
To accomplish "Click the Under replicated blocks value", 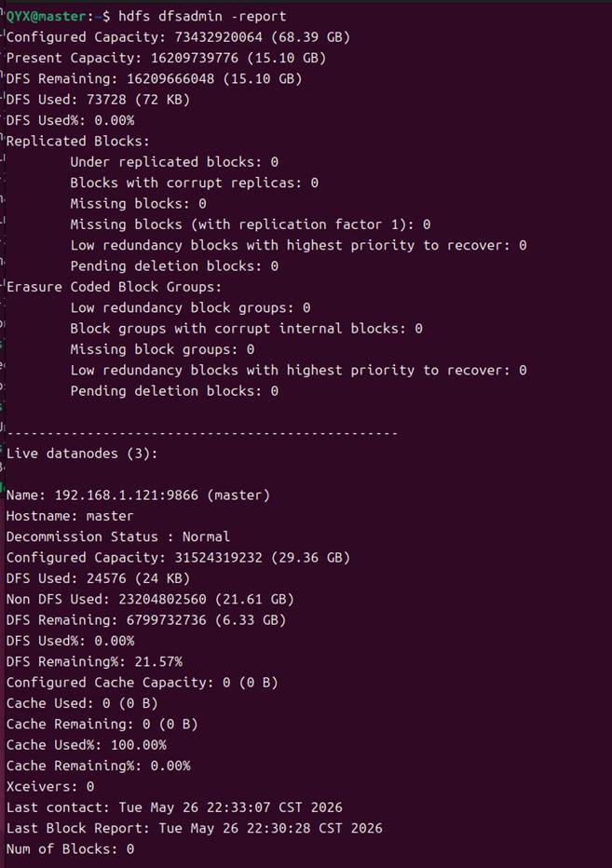I will point(275,162).
